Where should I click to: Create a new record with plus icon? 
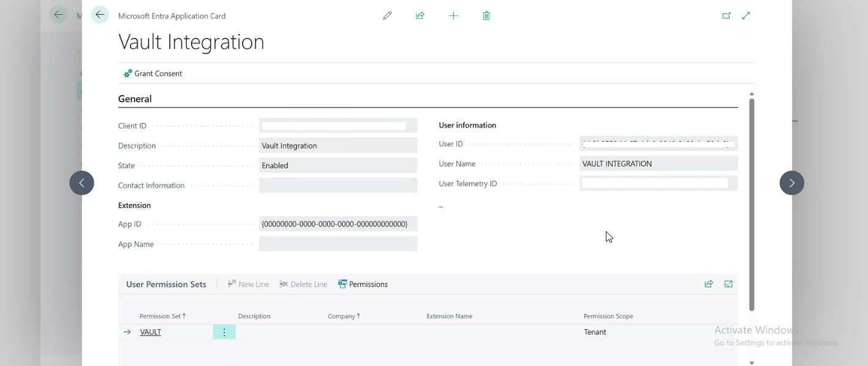click(453, 16)
